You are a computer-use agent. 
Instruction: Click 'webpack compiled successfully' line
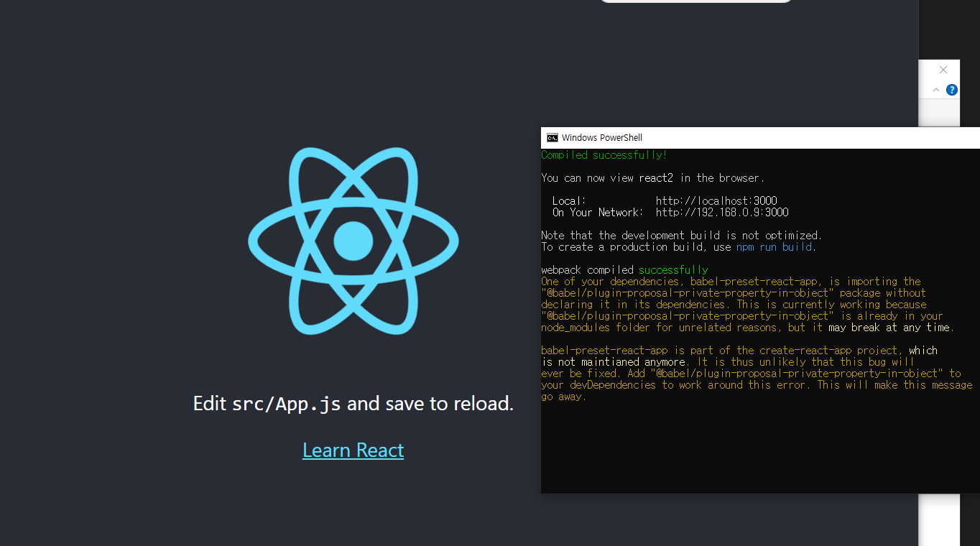624,270
